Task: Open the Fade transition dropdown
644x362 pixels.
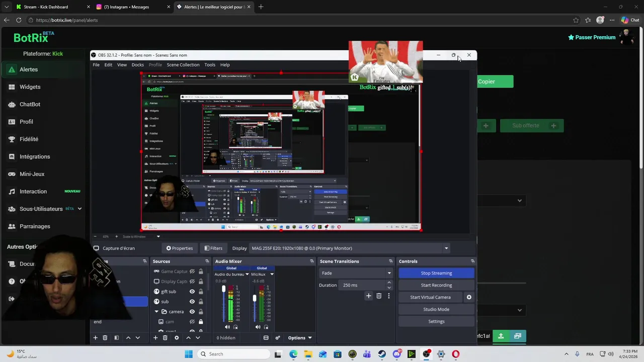Action: pyautogui.click(x=355, y=273)
